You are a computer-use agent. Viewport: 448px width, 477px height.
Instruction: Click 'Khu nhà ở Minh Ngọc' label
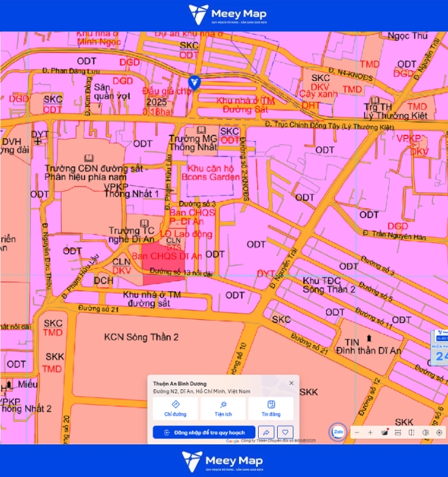98,38
